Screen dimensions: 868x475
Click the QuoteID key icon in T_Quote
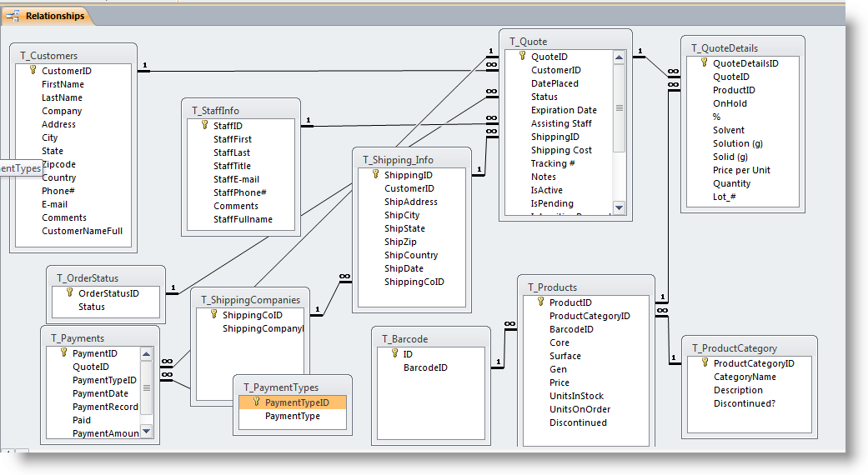522,57
